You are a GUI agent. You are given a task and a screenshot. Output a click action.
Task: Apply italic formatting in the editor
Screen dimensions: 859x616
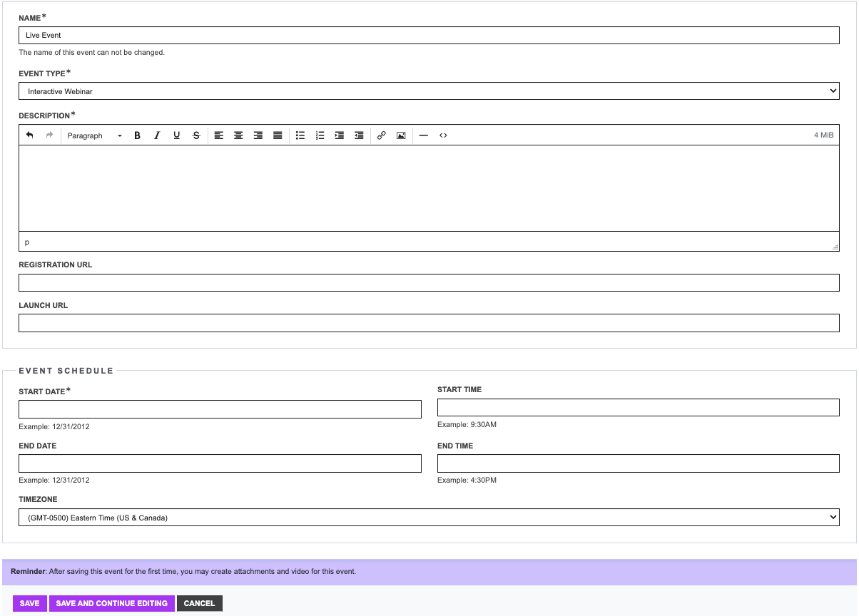click(x=157, y=135)
